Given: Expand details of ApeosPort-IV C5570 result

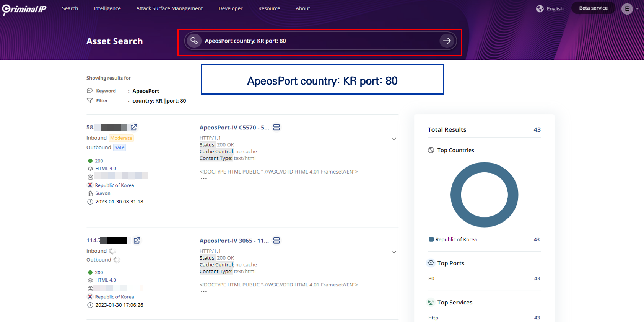Looking at the screenshot, I should click(394, 139).
